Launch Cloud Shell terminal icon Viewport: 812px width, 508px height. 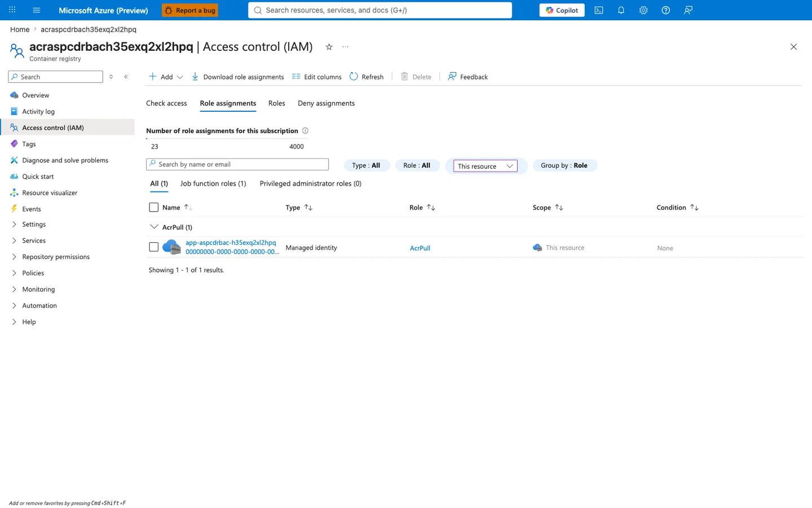599,10
